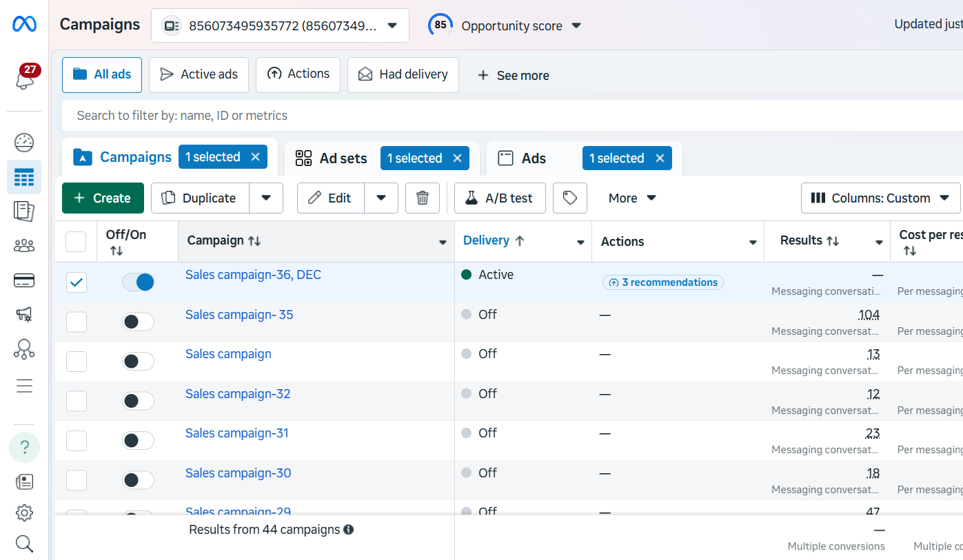Open the Sales campaign-32 link
Viewport: 963px width, 560px height.
237,393
